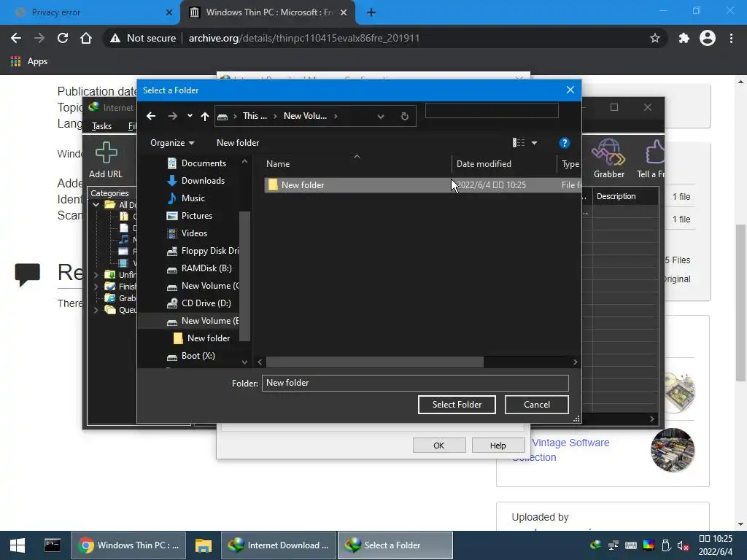Click the reviews speech bubble icon on the archive.org page
This screenshot has width=747, height=560.
(x=27, y=274)
